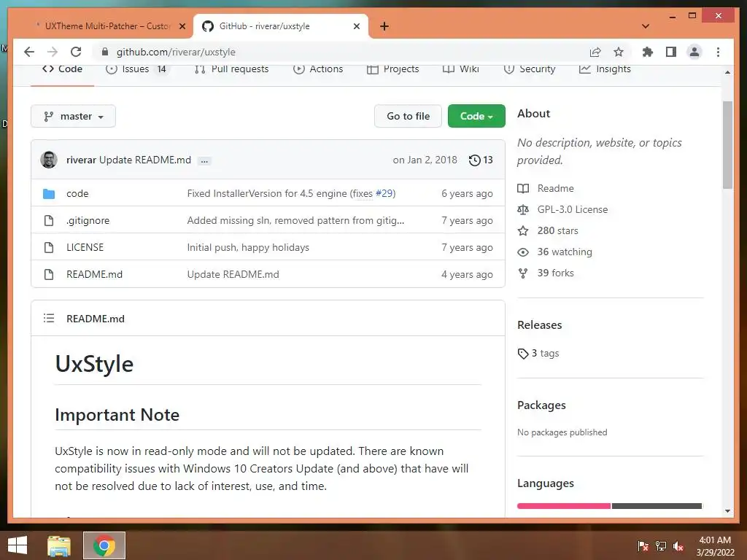Open the Security tab
Viewport: 747px width, 560px height.
click(x=530, y=69)
